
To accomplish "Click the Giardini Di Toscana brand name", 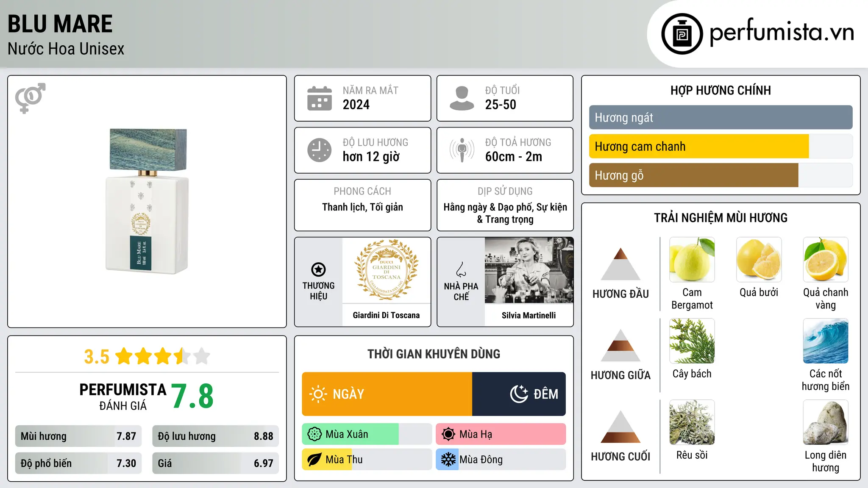I will 386,315.
